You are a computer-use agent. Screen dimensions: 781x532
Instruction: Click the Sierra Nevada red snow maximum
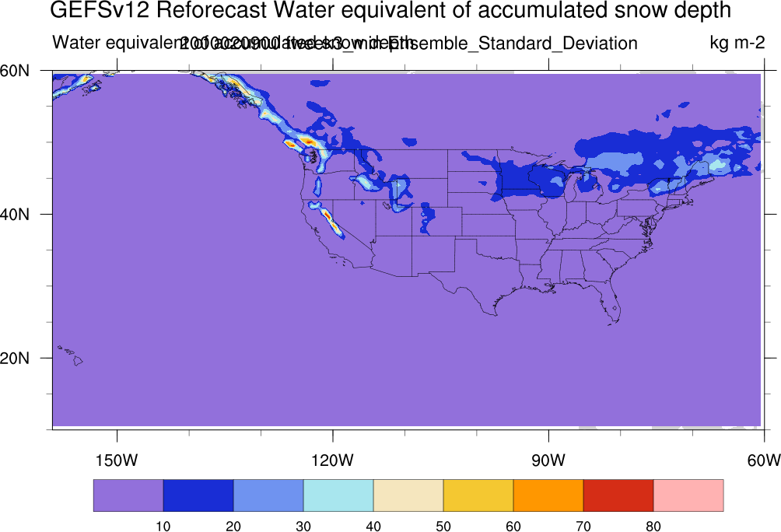[x=327, y=217]
